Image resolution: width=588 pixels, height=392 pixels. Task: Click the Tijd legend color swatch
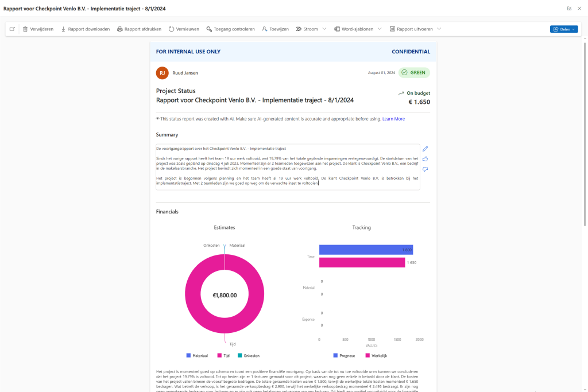point(219,355)
